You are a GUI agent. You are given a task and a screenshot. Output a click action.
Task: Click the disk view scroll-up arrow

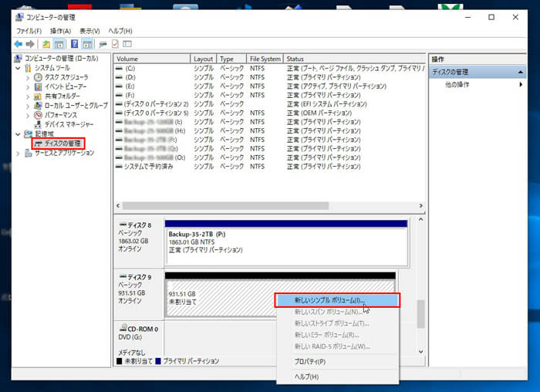click(421, 219)
